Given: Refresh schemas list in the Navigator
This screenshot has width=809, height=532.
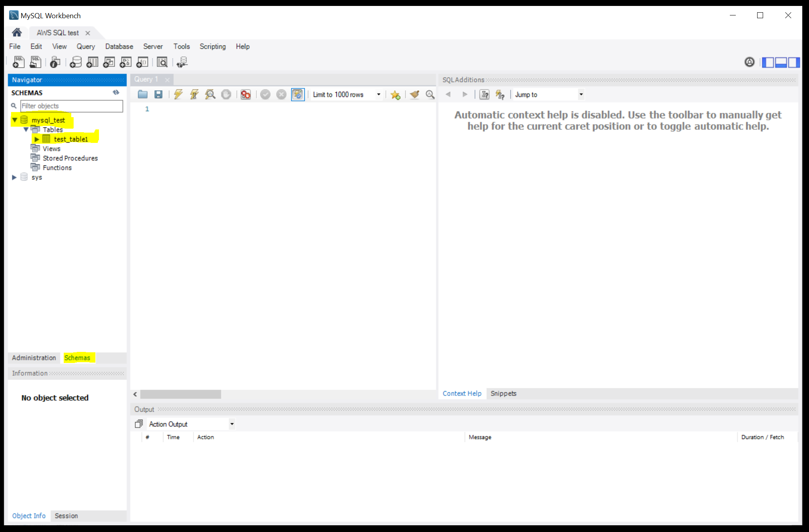Looking at the screenshot, I should pos(116,92).
